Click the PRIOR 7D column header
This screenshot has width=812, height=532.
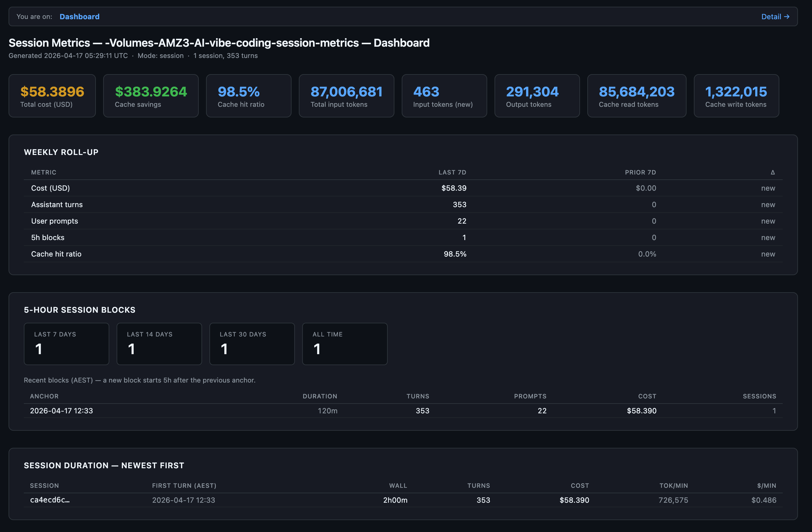click(640, 173)
